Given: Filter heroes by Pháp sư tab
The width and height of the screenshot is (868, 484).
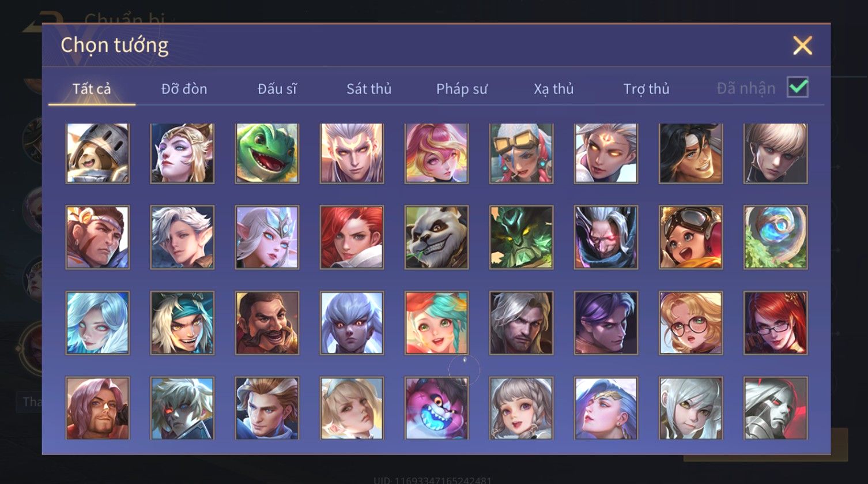Looking at the screenshot, I should 462,89.
